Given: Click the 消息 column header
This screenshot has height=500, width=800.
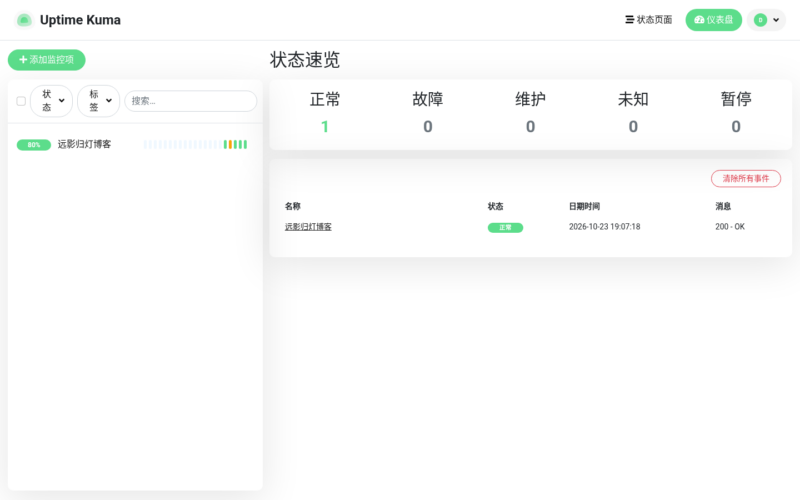Looking at the screenshot, I should 723,206.
